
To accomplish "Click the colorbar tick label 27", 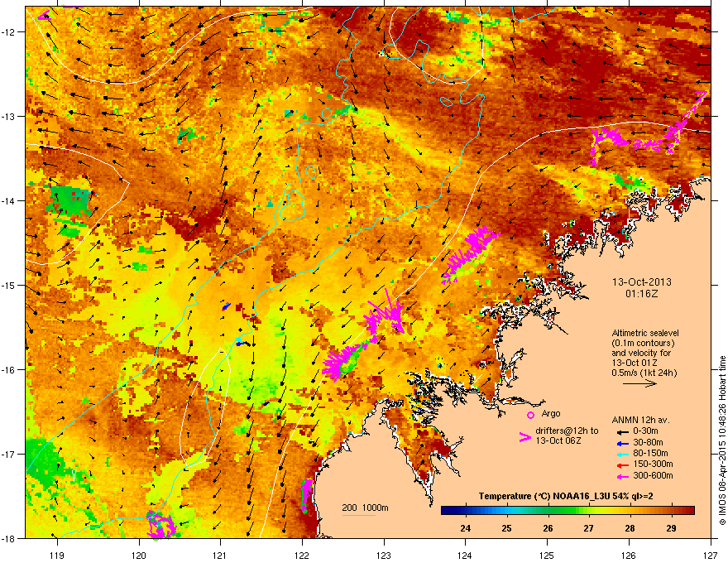I will click(589, 528).
